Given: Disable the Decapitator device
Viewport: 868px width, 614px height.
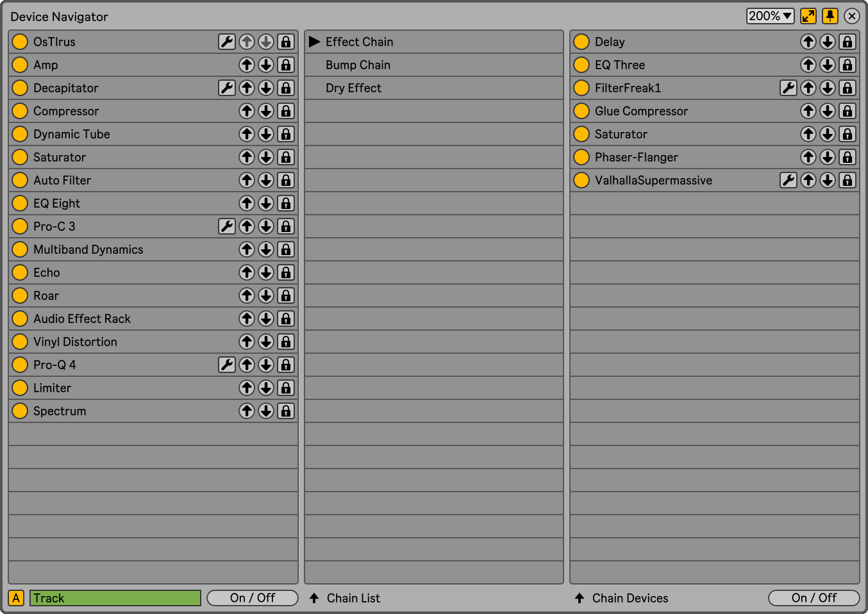Looking at the screenshot, I should pos(20,88).
